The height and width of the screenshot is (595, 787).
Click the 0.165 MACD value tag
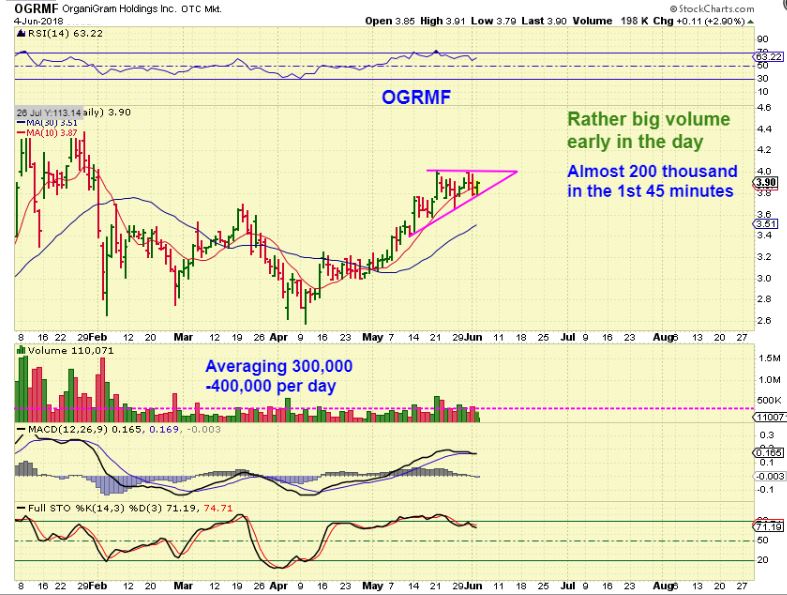click(768, 453)
